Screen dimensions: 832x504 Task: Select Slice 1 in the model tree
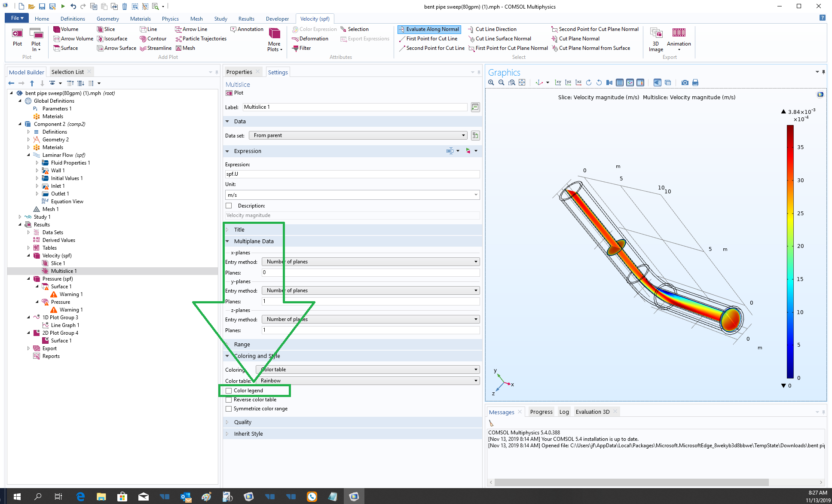(58, 263)
